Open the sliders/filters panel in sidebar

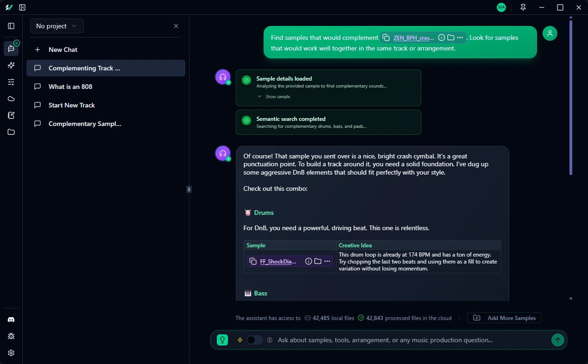pyautogui.click(x=11, y=82)
